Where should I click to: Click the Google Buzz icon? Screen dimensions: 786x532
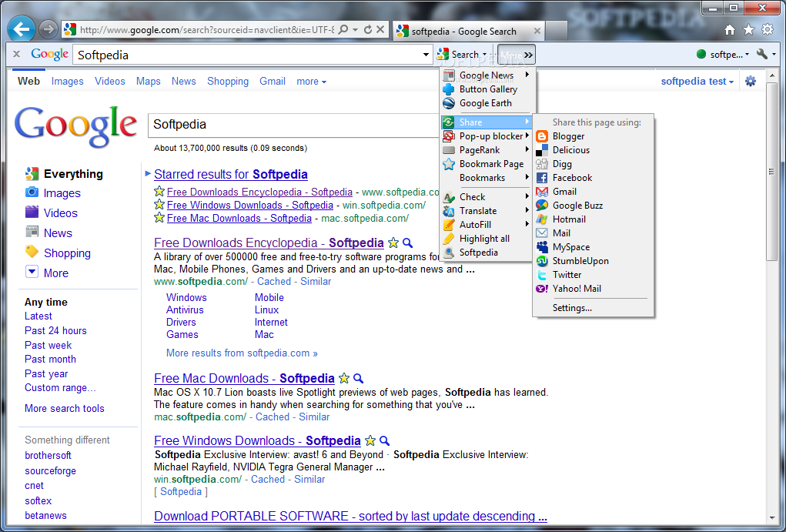542,206
